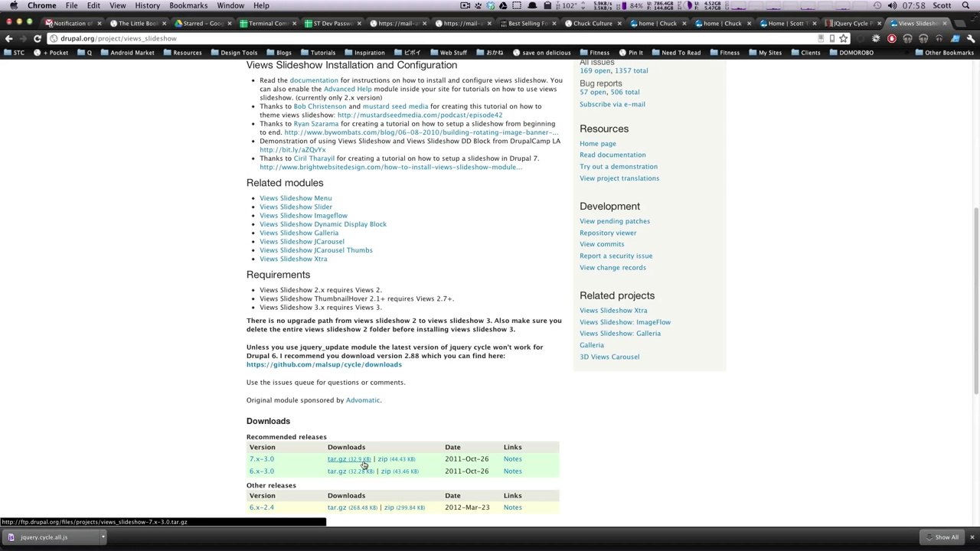Open the Resources bookmarks folder
This screenshot has width=980, height=551.
pos(181,53)
